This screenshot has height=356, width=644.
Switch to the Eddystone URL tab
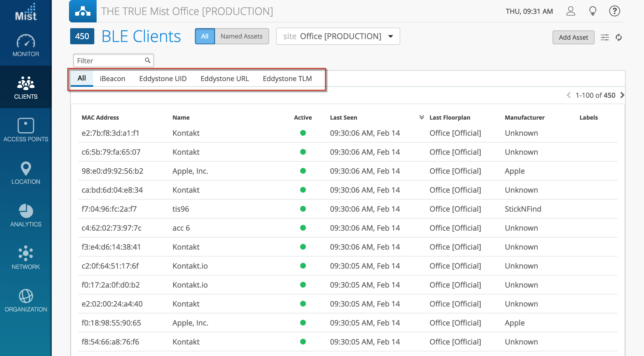click(225, 79)
